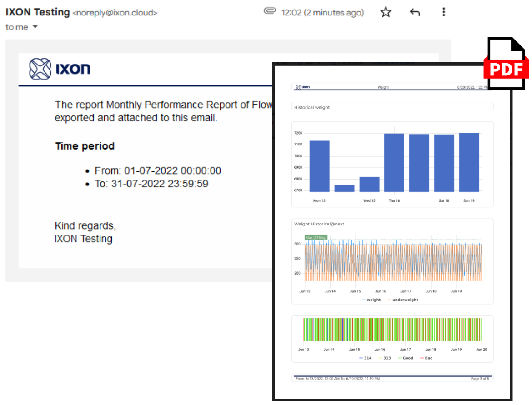Click the IXON Testing sender name

[x=37, y=12]
